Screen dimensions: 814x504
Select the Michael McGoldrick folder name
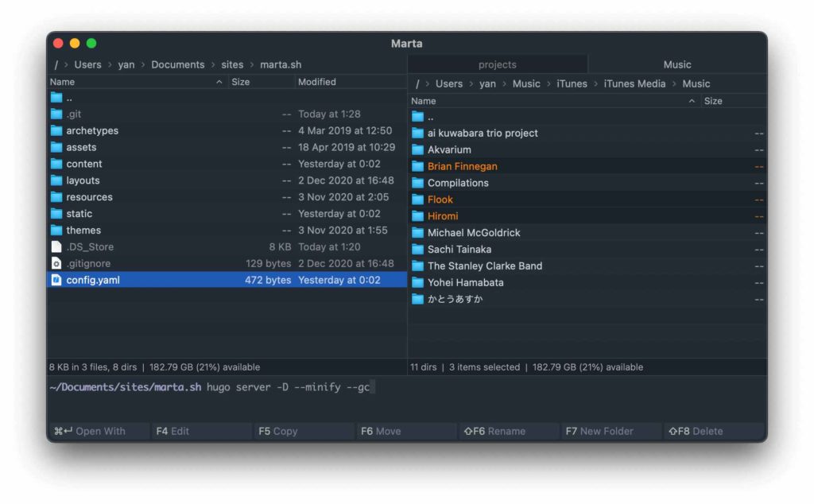click(x=474, y=233)
